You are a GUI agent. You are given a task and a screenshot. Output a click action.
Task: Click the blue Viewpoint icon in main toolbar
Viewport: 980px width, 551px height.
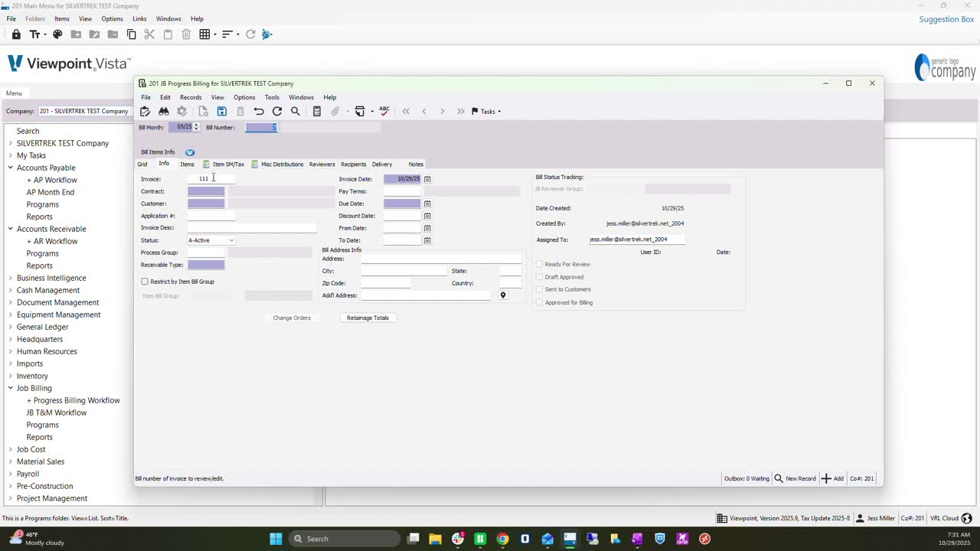tap(266, 34)
